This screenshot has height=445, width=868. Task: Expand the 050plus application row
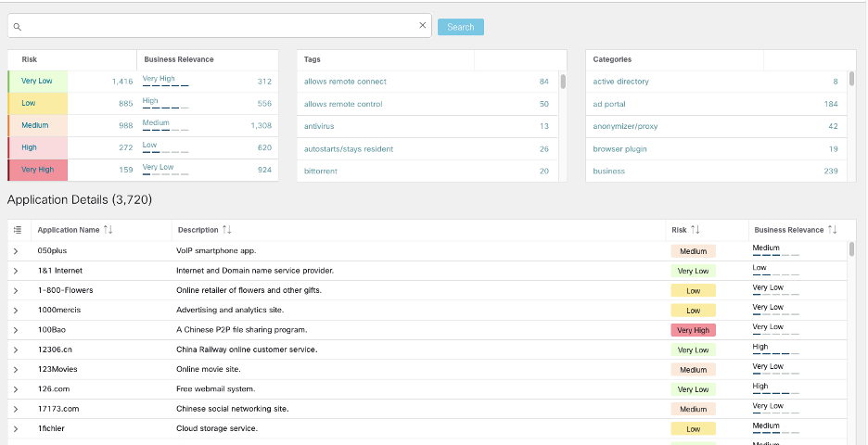16,251
